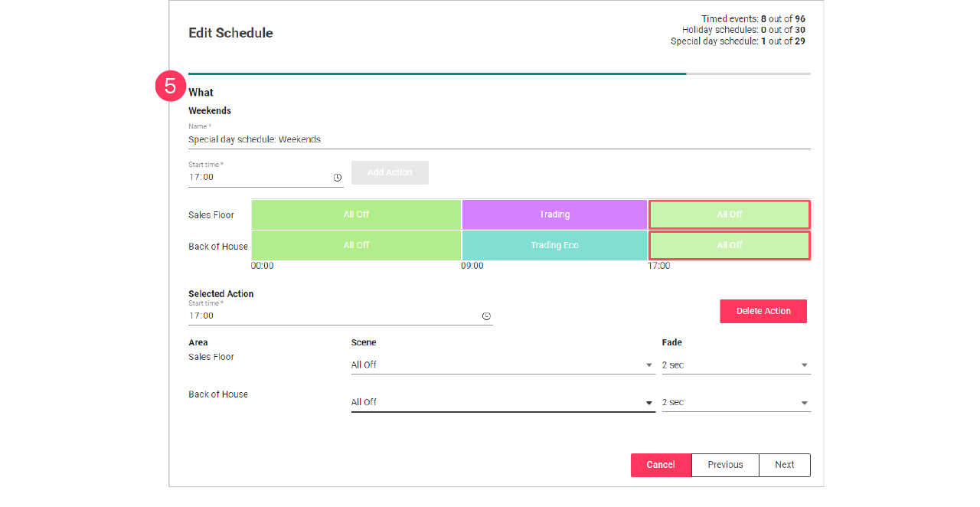Image resolution: width=980 pixels, height=507 pixels.
Task: Advance with the Next button
Action: coord(784,465)
